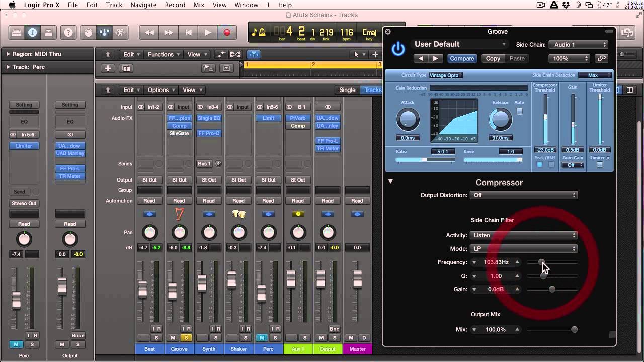Viewport: 644px width, 362px height.
Task: Unmute the Perc mixer channel
Action: tap(262, 338)
